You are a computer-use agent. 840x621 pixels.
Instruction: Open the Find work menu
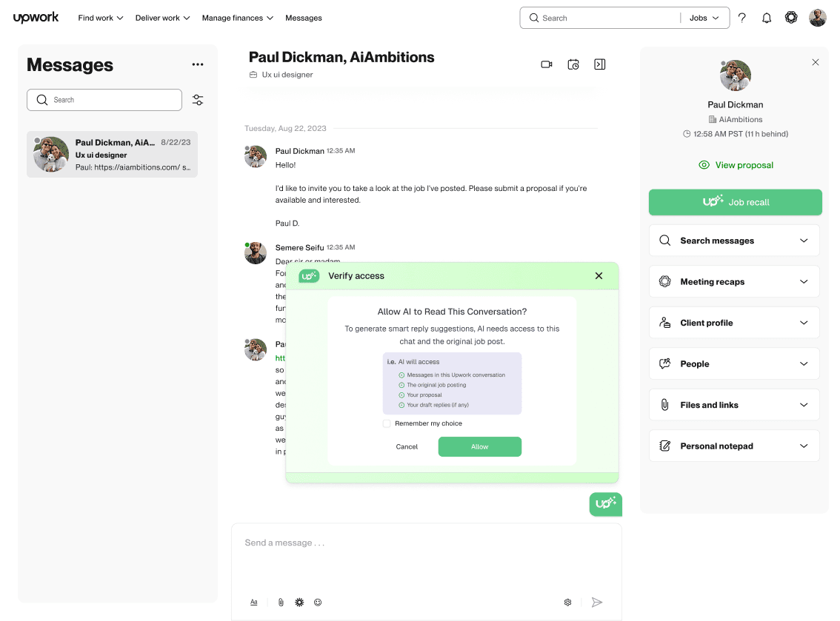101,18
